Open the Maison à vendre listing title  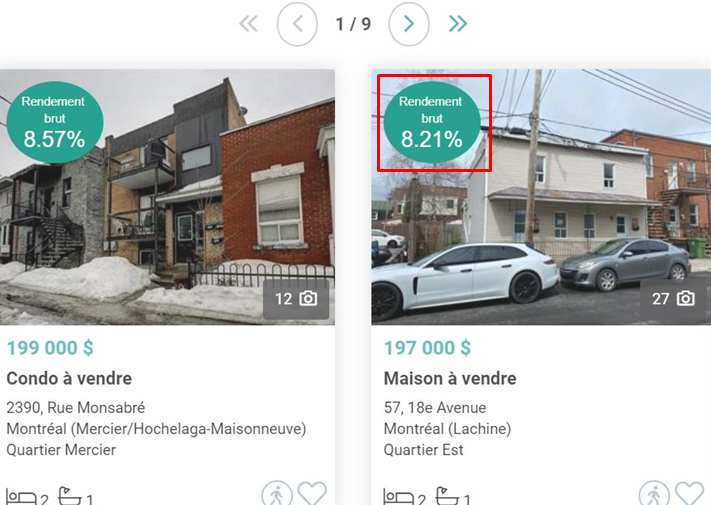pos(450,378)
